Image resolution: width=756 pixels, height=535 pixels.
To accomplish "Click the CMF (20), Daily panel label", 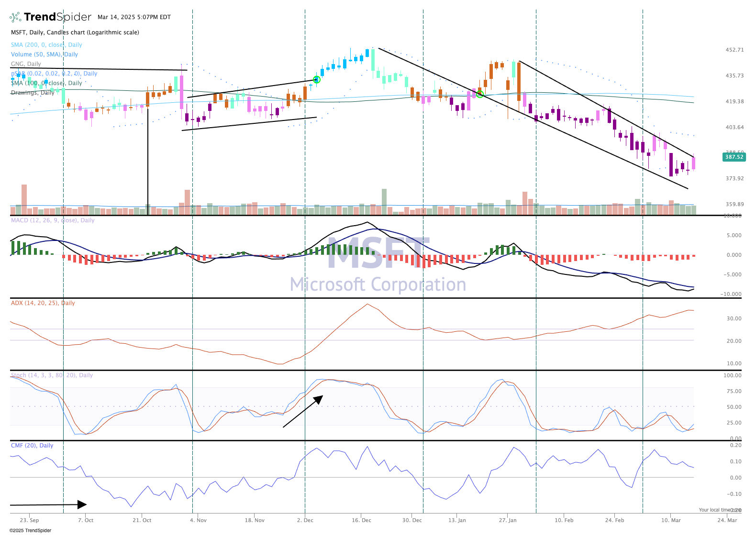I will tap(32, 446).
